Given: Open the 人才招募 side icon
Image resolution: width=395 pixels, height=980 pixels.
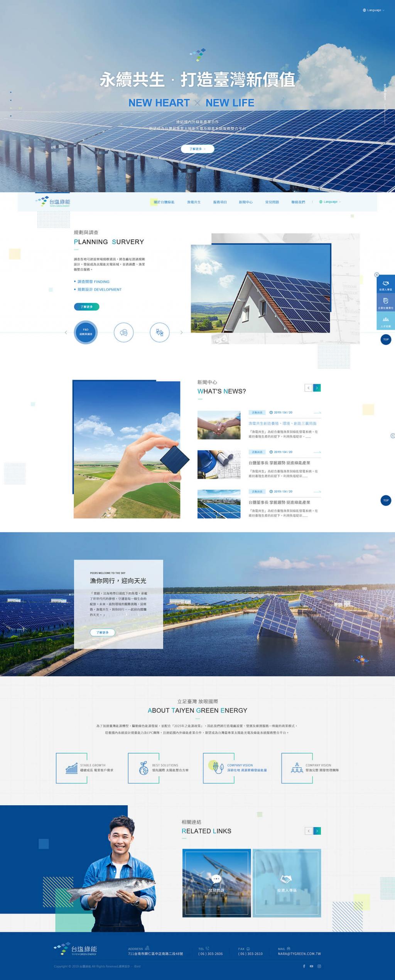Looking at the screenshot, I should (386, 321).
